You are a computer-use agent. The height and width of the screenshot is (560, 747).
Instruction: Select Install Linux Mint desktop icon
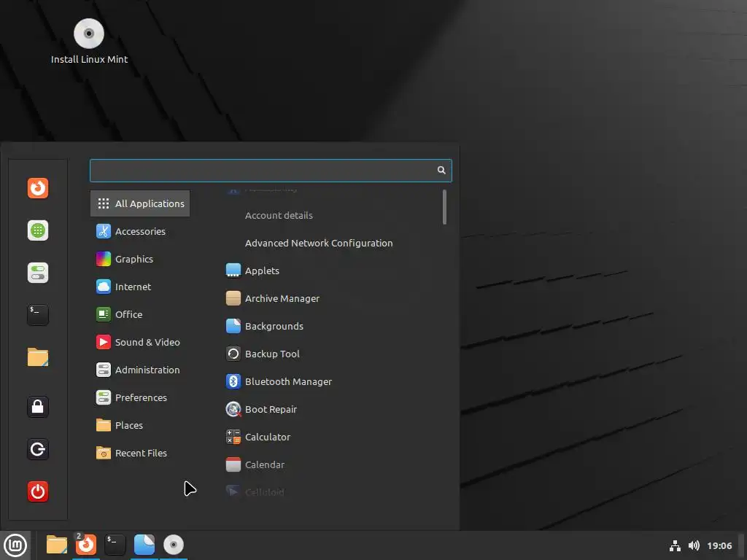[x=89, y=42]
